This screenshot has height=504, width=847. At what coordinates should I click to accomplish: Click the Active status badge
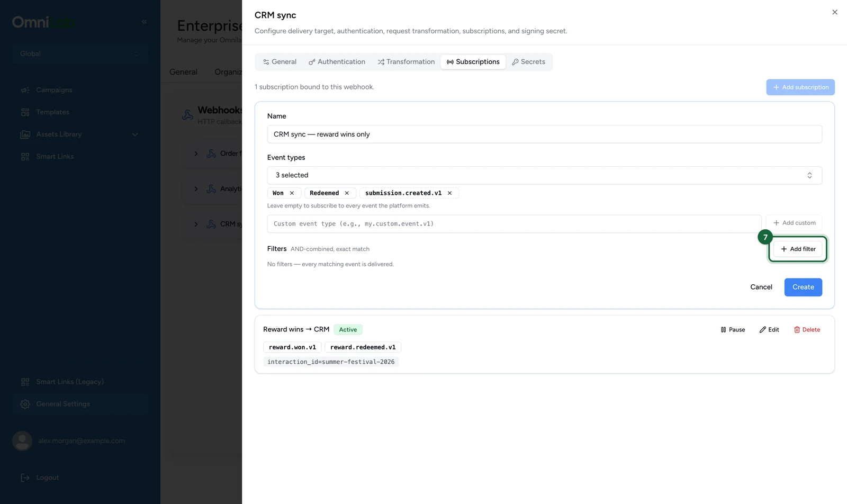[348, 330]
